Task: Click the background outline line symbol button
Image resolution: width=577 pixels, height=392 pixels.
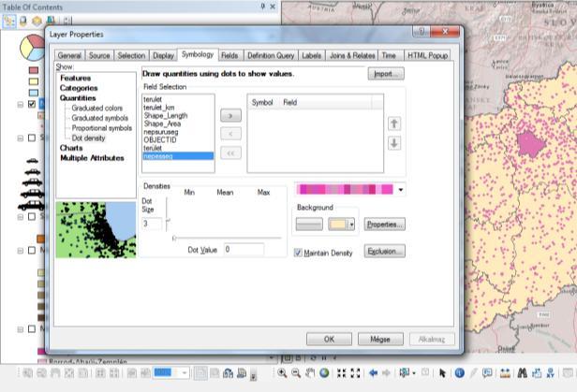Action: (x=309, y=225)
